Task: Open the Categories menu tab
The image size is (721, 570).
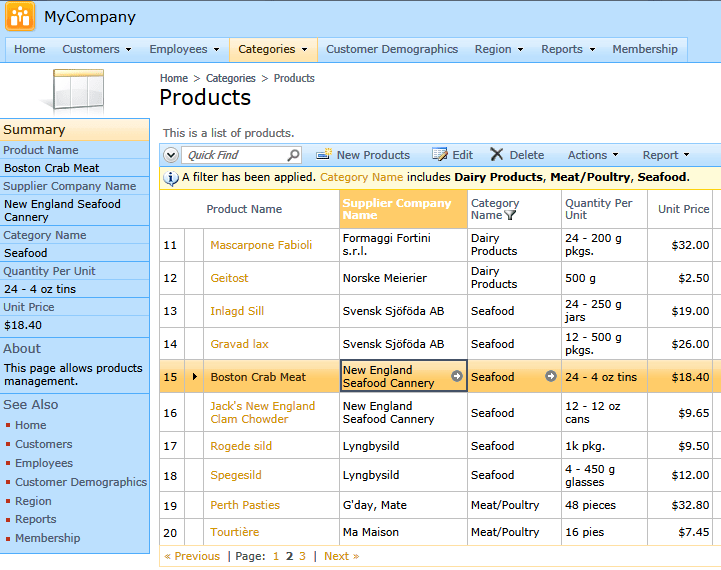Action: pyautogui.click(x=273, y=49)
